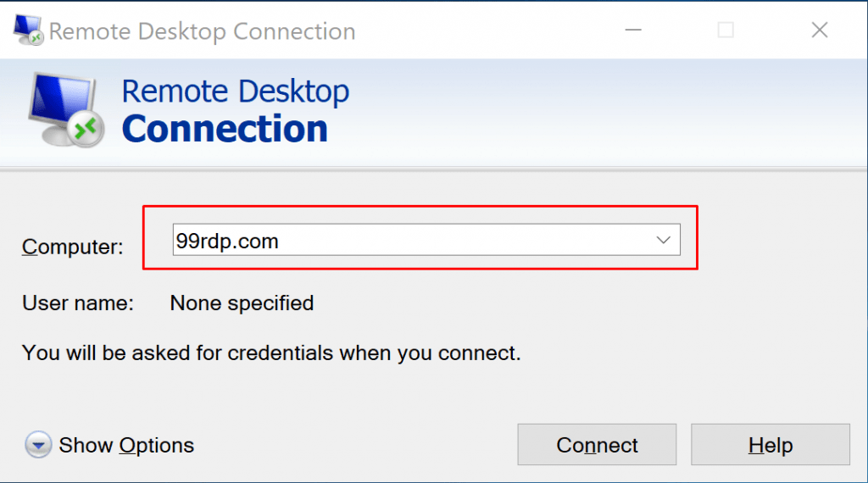Click the bold "Connection" banner heading

tap(225, 129)
